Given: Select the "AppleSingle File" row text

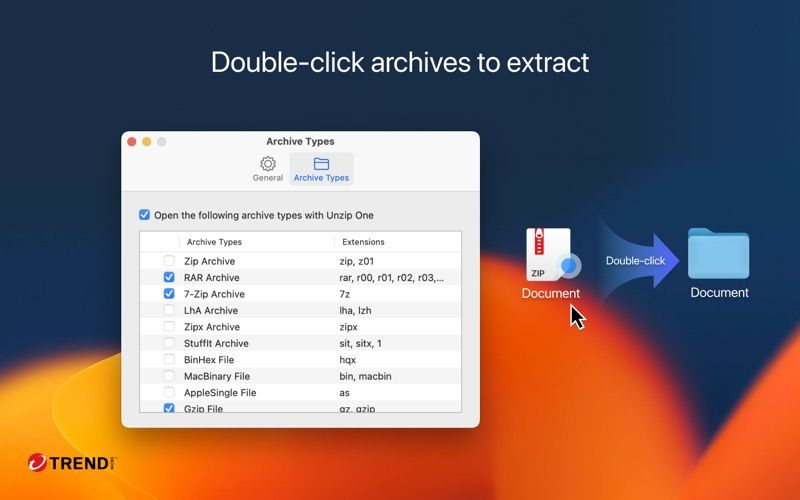Looking at the screenshot, I should (x=220, y=392).
